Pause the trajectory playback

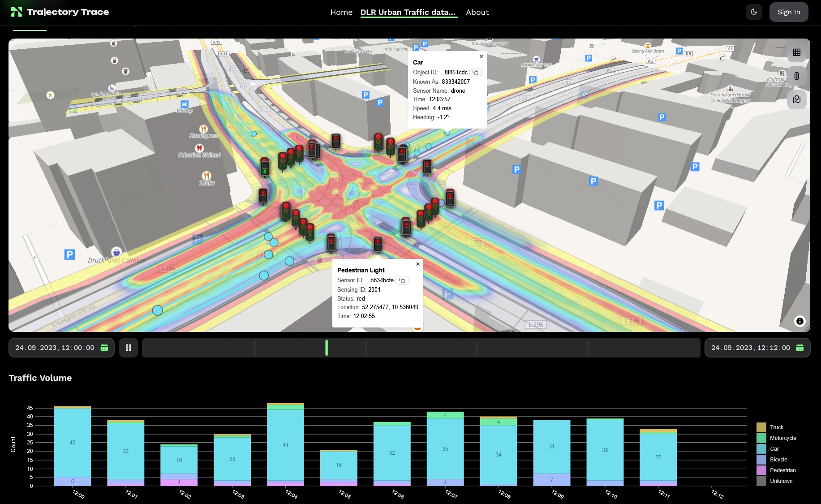[x=128, y=347]
